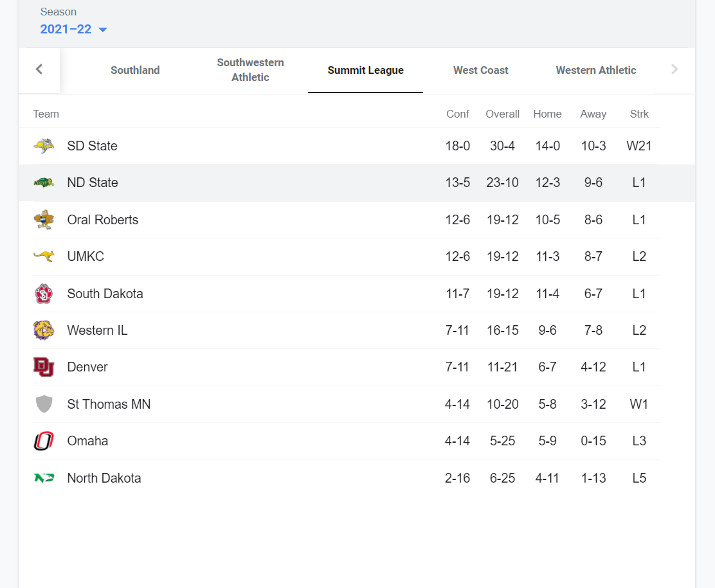
Task: Open the Denver team link
Action: [87, 367]
